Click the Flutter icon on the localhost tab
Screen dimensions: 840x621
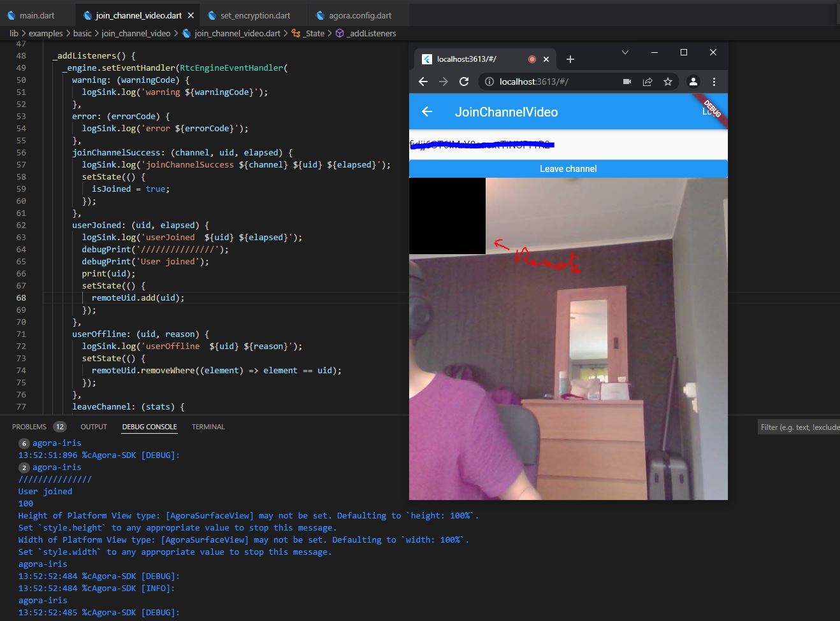426,59
